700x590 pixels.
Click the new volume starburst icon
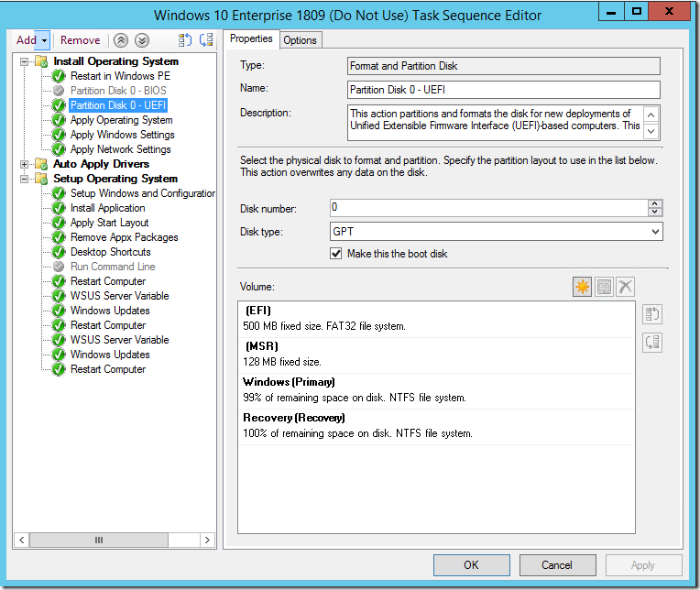tap(582, 287)
